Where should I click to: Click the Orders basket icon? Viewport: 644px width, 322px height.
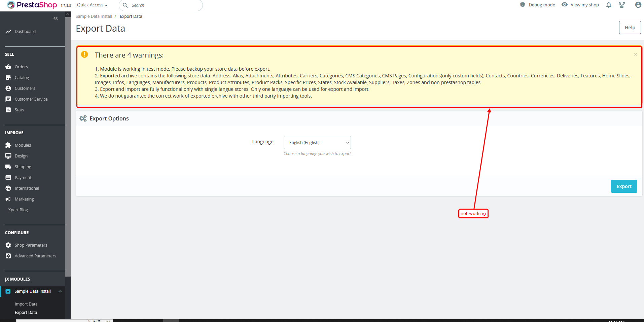pyautogui.click(x=8, y=67)
